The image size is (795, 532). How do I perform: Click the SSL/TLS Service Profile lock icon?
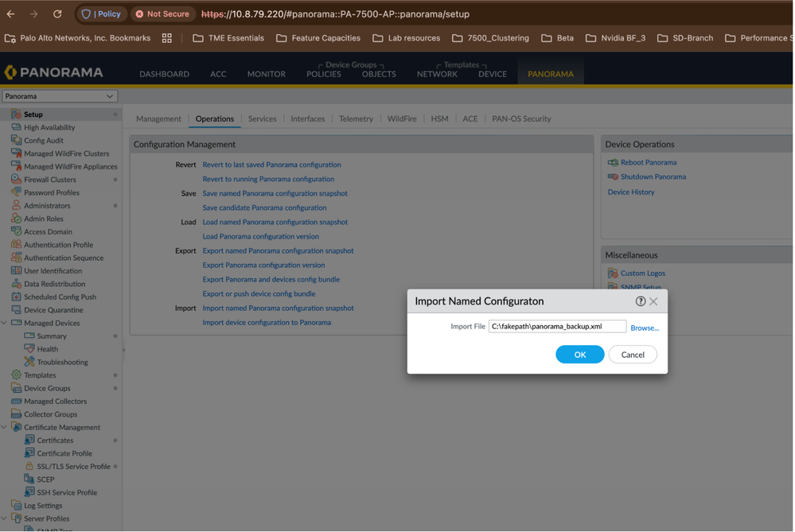[29, 466]
